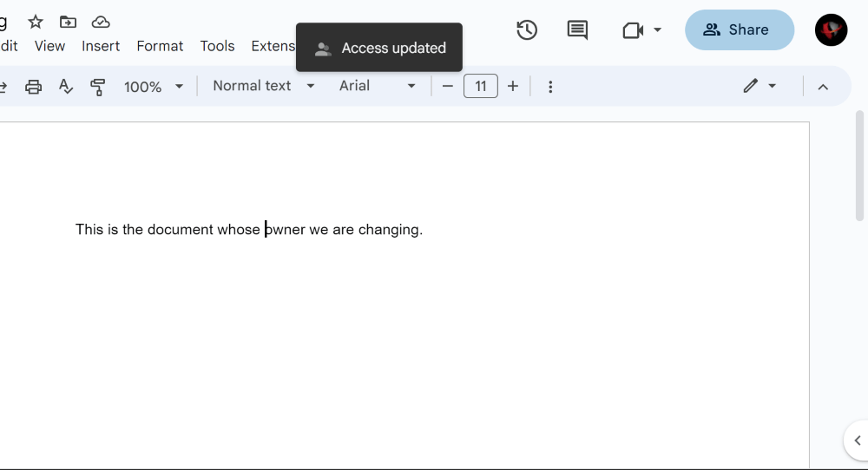This screenshot has height=470, width=868.
Task: Click the Access updated notification
Action: [x=379, y=48]
